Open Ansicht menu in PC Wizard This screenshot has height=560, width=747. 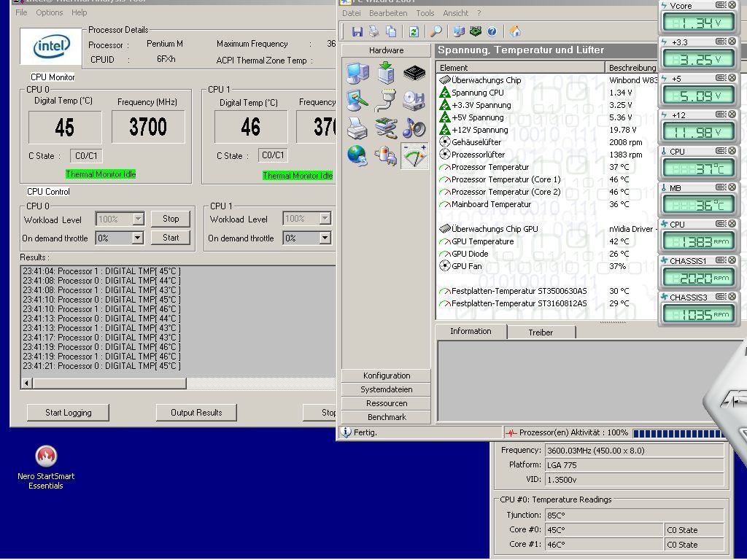pyautogui.click(x=456, y=13)
